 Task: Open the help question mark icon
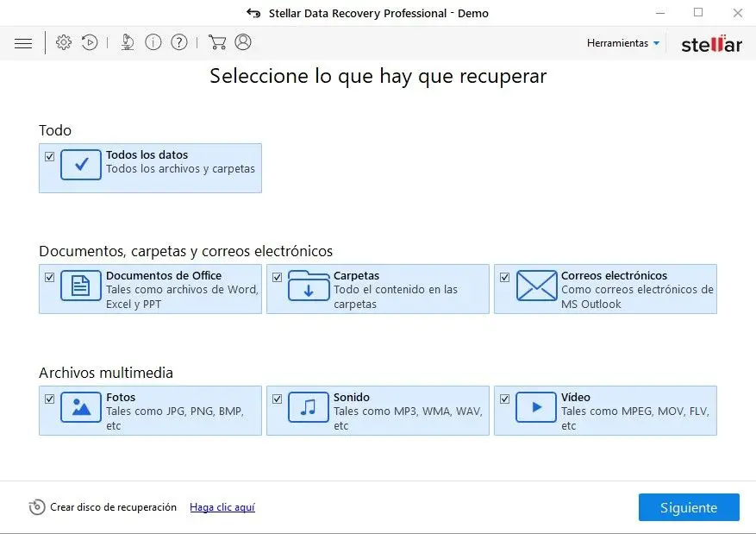pos(179,42)
